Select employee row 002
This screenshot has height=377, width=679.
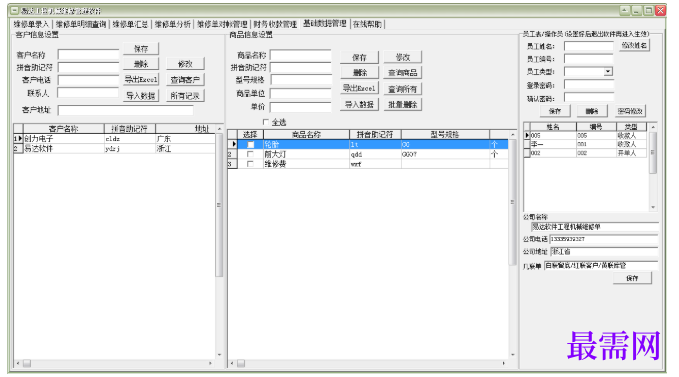click(x=585, y=153)
